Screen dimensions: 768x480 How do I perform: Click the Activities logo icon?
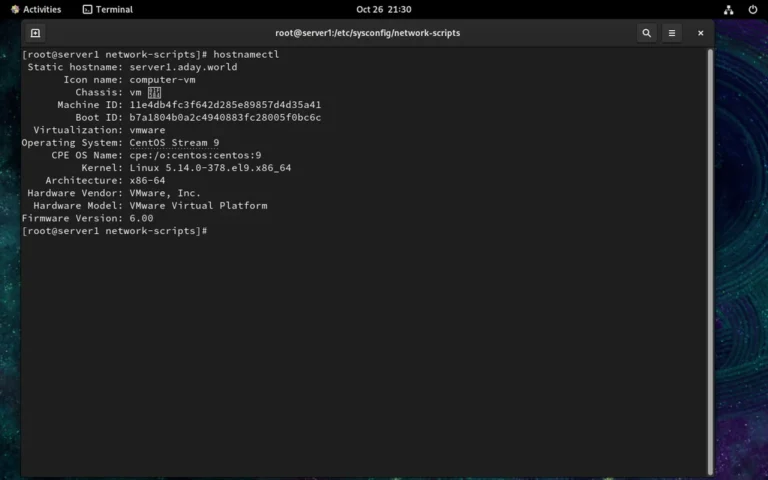coord(15,9)
